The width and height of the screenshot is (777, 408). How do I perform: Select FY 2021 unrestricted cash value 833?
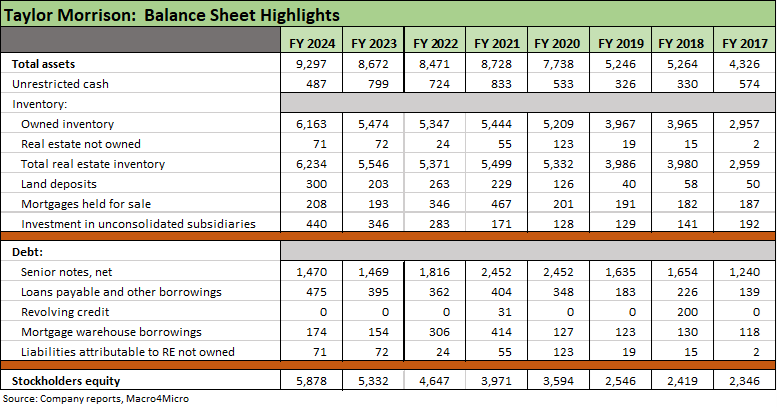pos(501,84)
